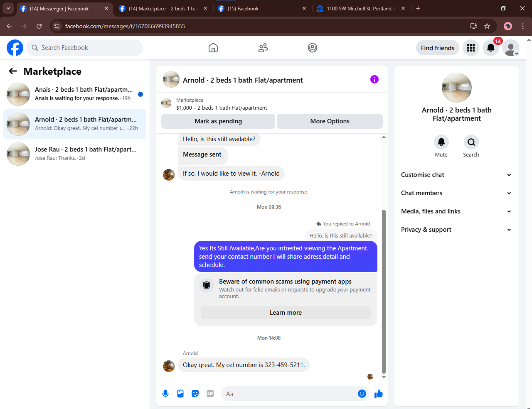Click message 'Okay great. My cel number is 323-459-5211.'
This screenshot has width=532, height=409.
(x=244, y=365)
